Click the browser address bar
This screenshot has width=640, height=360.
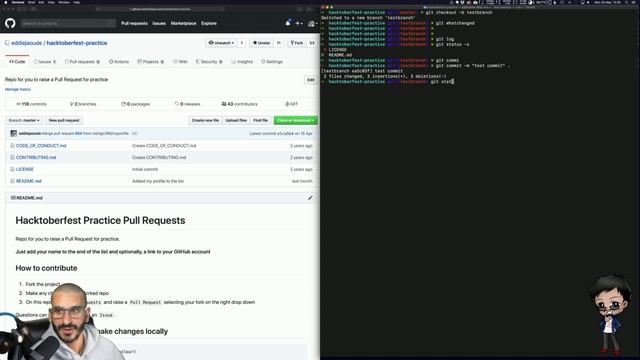(161, 9)
